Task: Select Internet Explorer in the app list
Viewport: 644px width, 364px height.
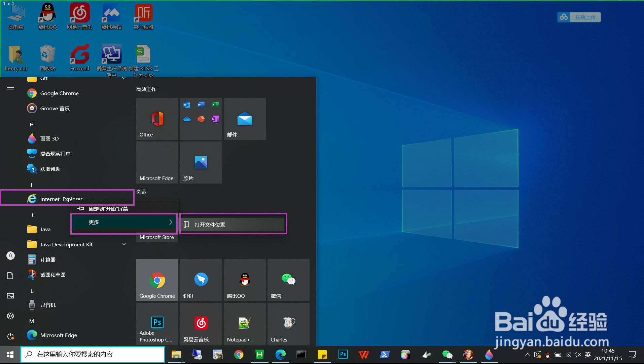Action: pos(67,198)
